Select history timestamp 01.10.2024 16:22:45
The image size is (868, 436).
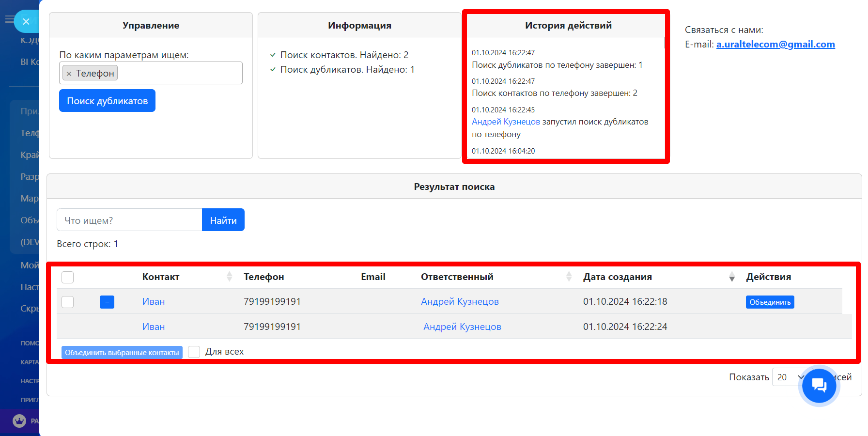coord(503,109)
